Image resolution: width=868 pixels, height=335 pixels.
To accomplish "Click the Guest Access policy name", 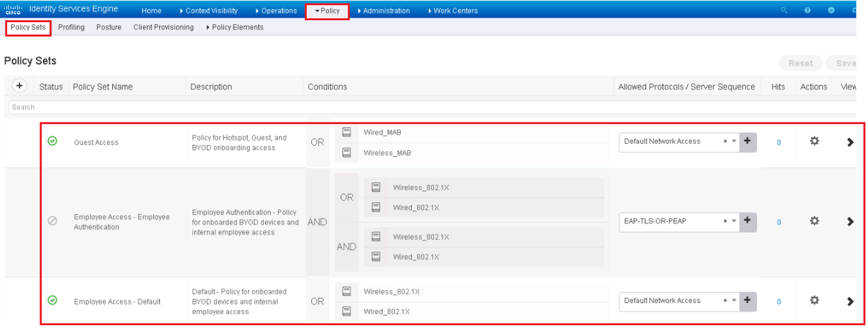I will [96, 142].
